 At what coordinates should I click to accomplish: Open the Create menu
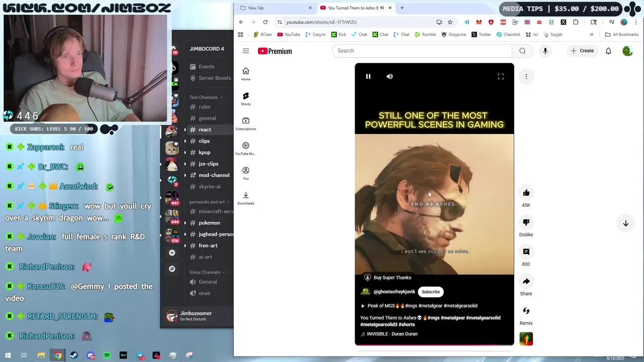click(582, 51)
